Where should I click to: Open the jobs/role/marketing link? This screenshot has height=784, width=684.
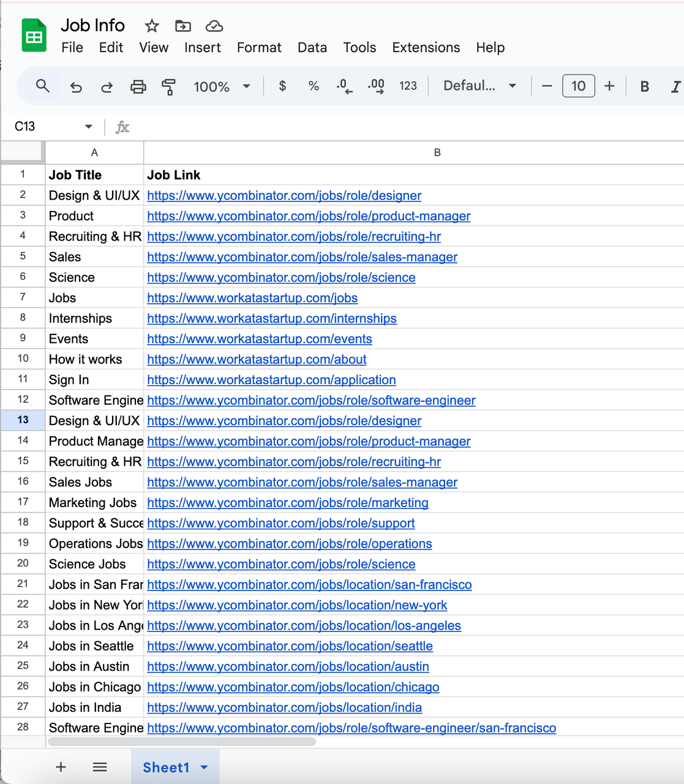[288, 503]
